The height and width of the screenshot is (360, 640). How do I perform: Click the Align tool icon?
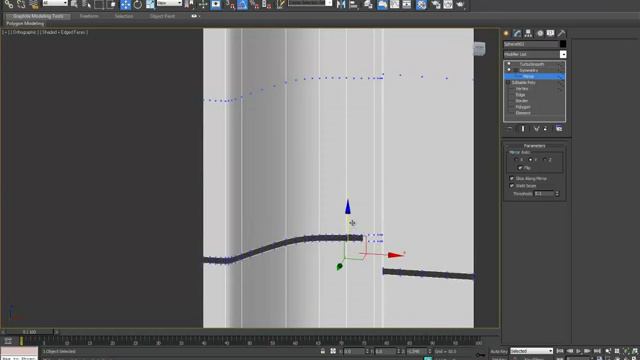353,4
